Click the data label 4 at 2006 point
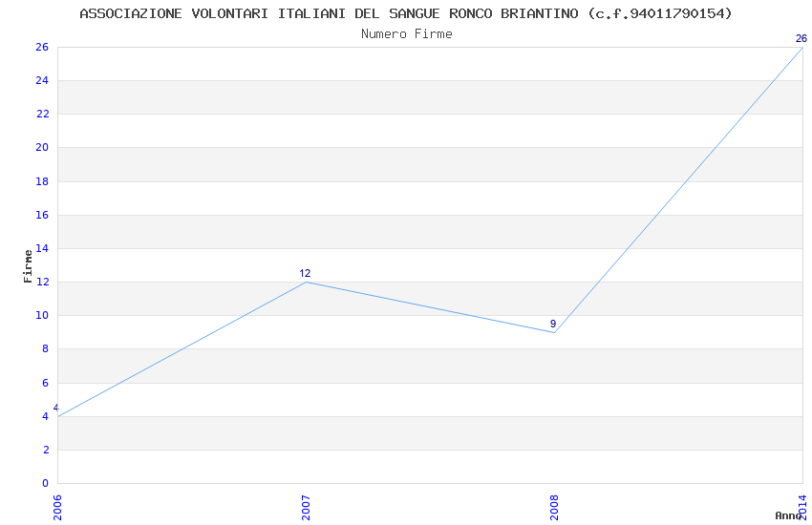This screenshot has height=525, width=812. tap(56, 409)
